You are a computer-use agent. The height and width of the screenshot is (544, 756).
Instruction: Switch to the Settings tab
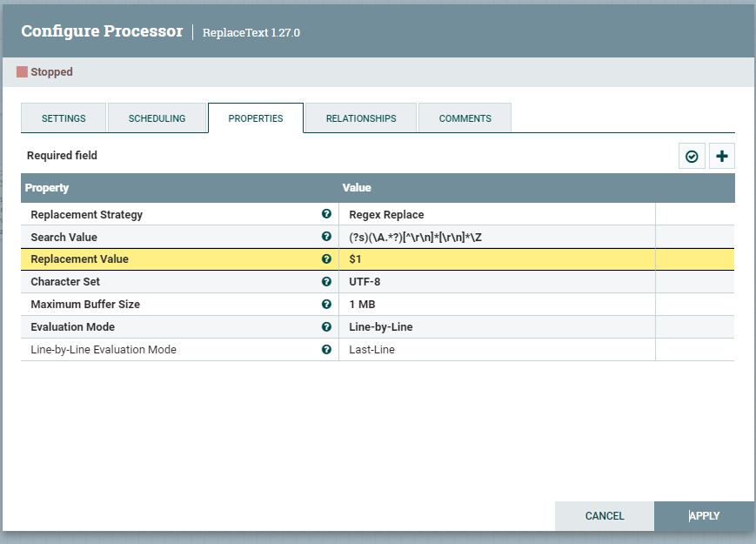click(x=64, y=118)
